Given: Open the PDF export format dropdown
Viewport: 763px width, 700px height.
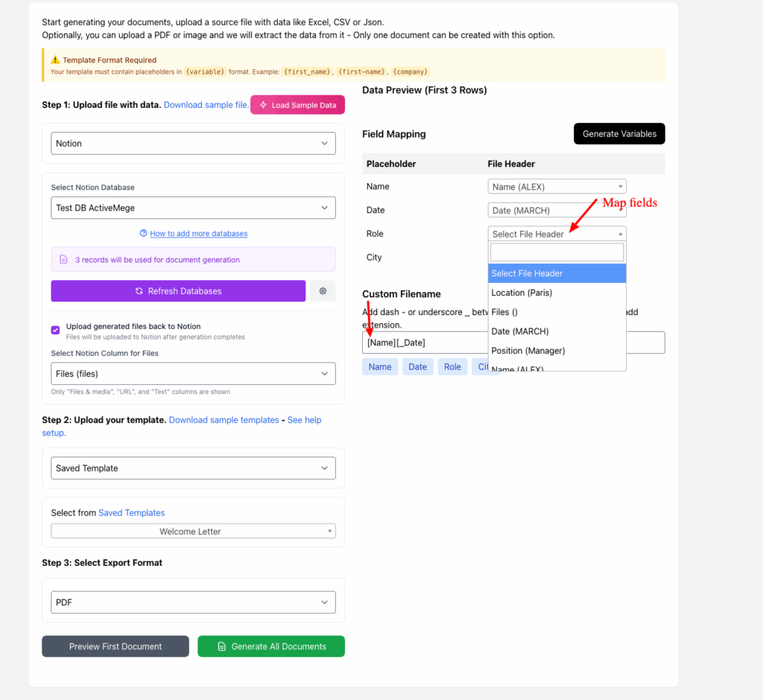Looking at the screenshot, I should click(x=193, y=602).
